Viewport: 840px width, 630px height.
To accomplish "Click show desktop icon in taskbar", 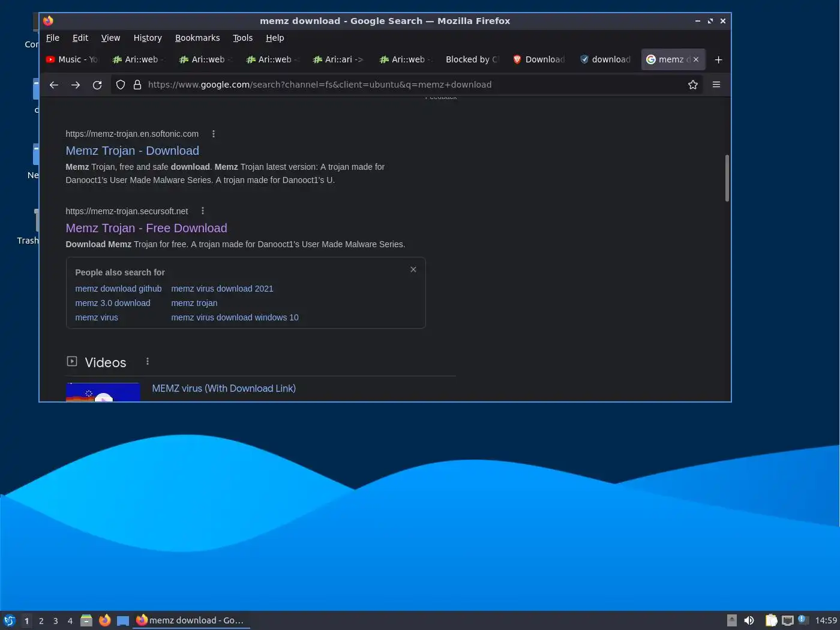I will [123, 620].
